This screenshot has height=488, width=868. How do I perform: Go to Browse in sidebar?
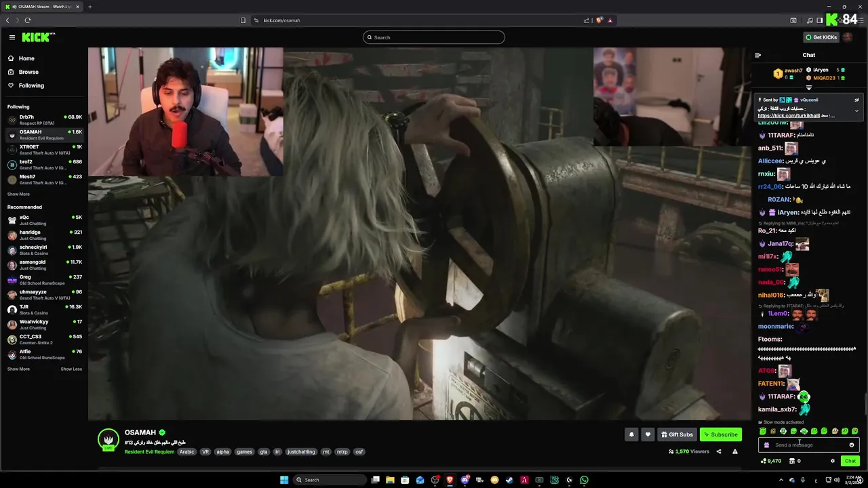coord(28,72)
